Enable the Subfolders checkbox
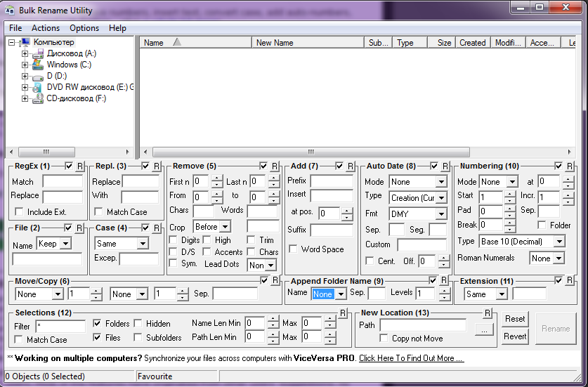 [x=138, y=338]
